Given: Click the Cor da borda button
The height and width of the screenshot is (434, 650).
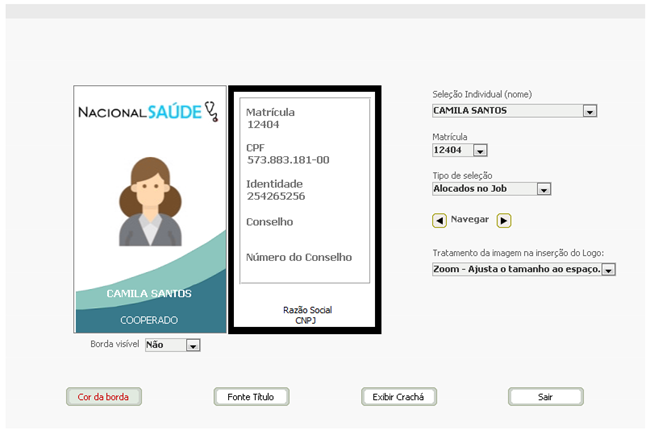Looking at the screenshot, I should [104, 397].
